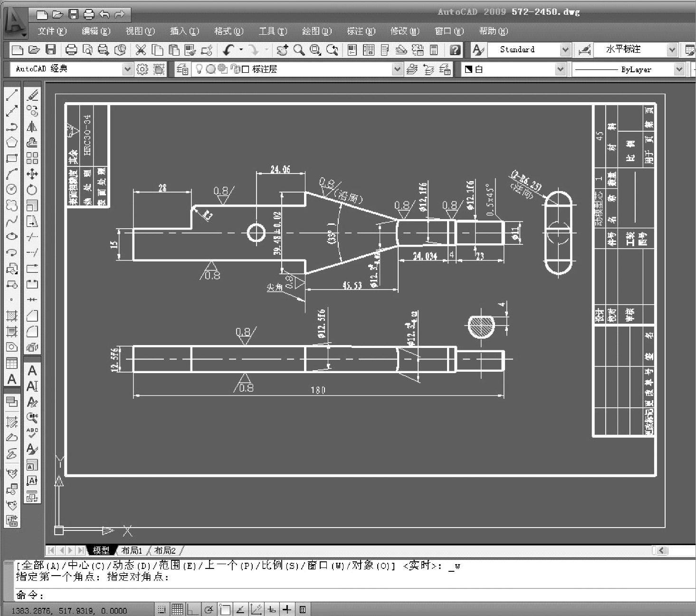696x616 pixels.
Task: Open the 修改(M) menu
Action: (x=405, y=31)
